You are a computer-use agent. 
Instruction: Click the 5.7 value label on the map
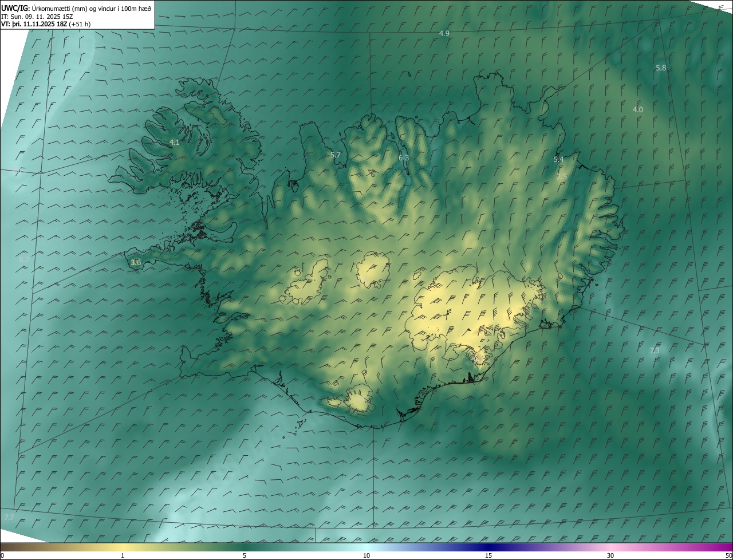click(x=336, y=155)
